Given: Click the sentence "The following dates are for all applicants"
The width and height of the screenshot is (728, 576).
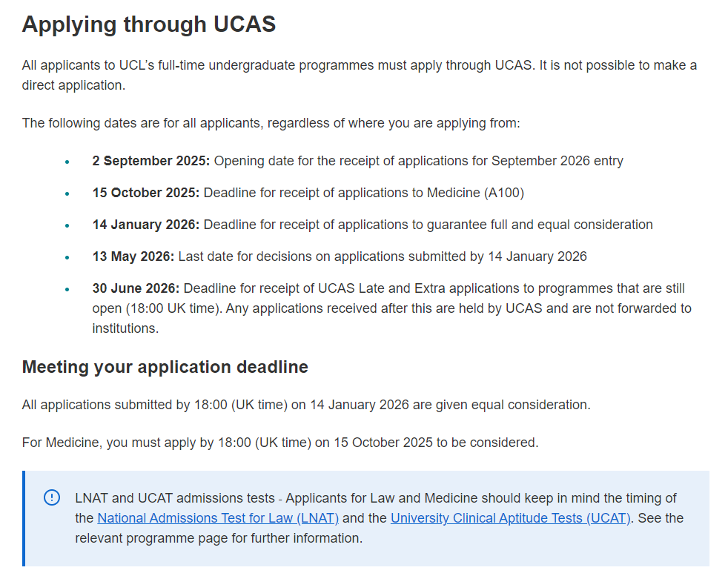Looking at the screenshot, I should pos(271,122).
